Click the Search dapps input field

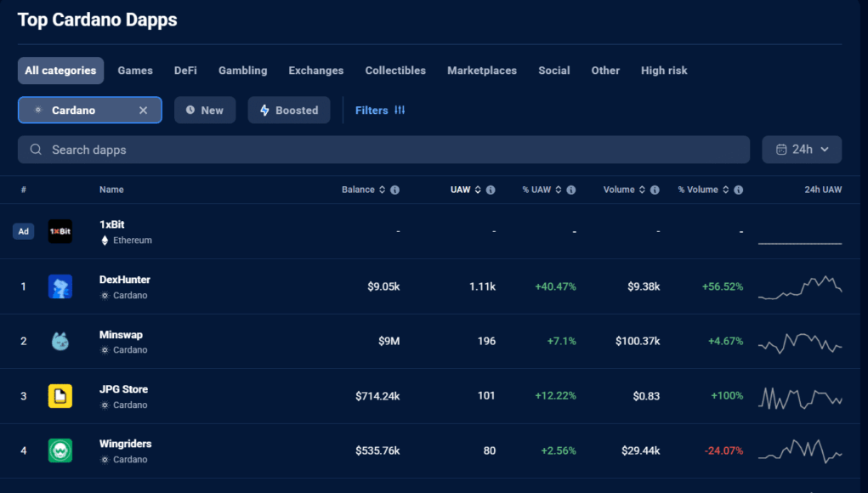(x=383, y=150)
